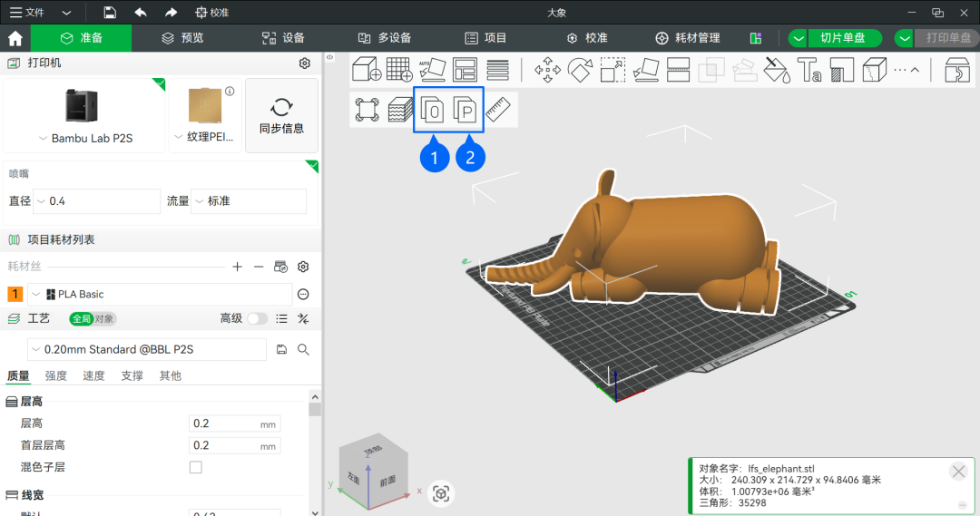Viewport: 980px width, 516px height.
Task: Select the color painting bucket tool
Action: point(777,69)
